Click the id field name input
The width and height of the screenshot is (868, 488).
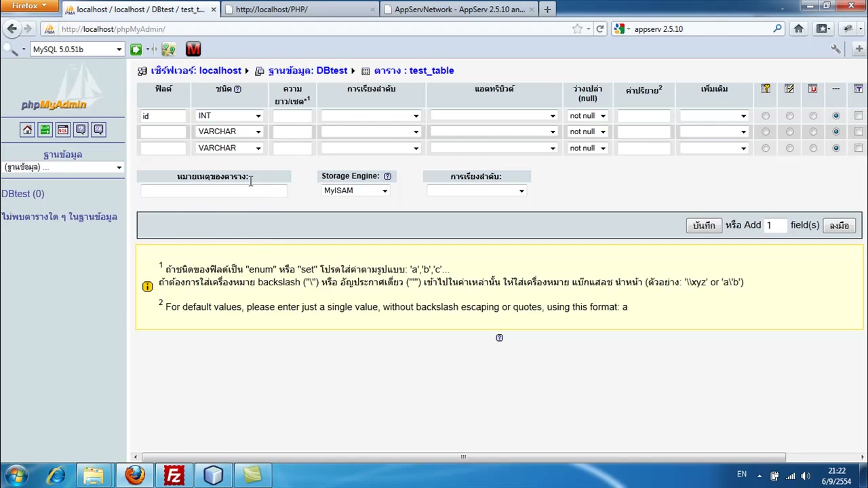click(163, 116)
